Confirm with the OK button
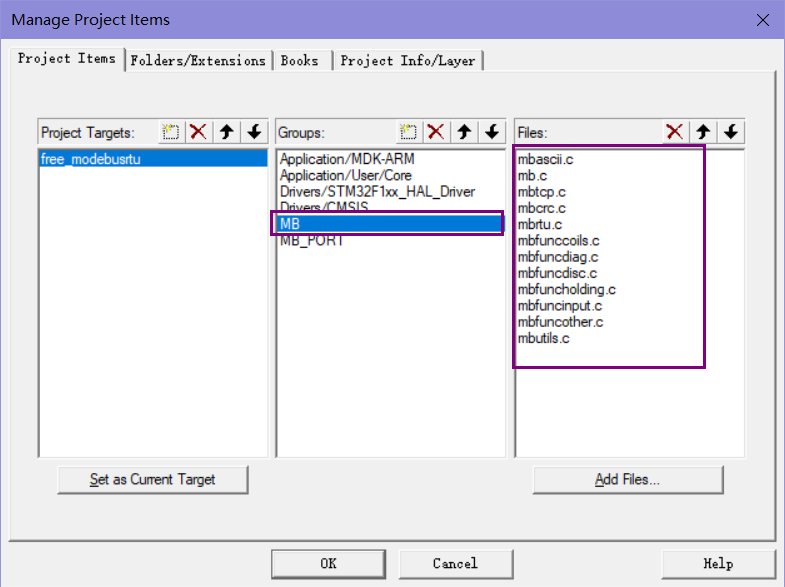785x587 pixels. click(x=328, y=563)
